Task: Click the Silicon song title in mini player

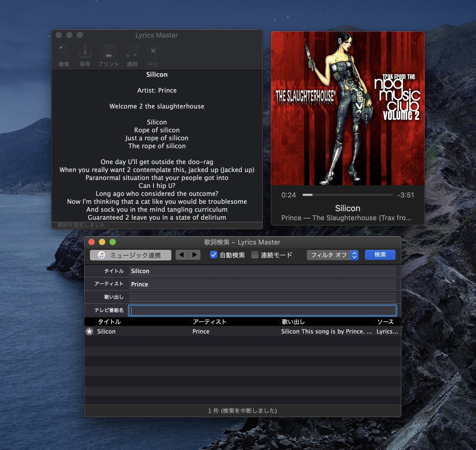Action: (x=348, y=208)
